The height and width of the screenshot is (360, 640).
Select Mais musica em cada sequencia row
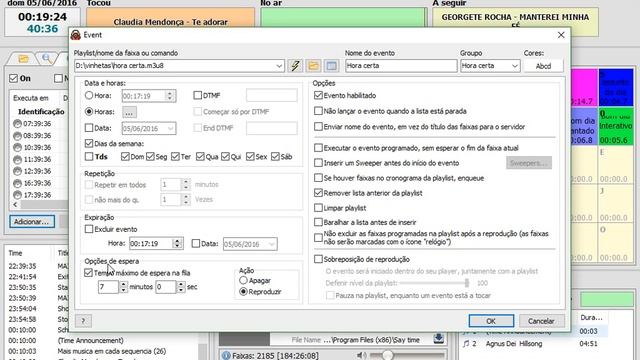pos(102,351)
